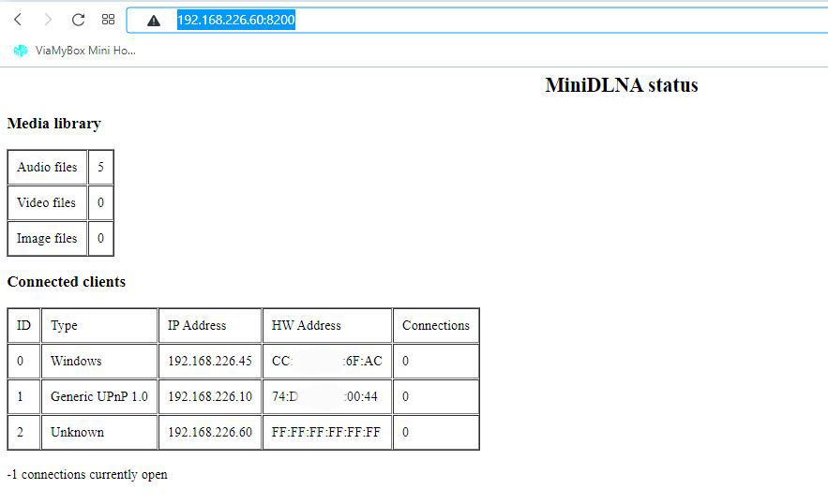
Task: Click Connections value in Unknown row
Action: (x=436, y=432)
